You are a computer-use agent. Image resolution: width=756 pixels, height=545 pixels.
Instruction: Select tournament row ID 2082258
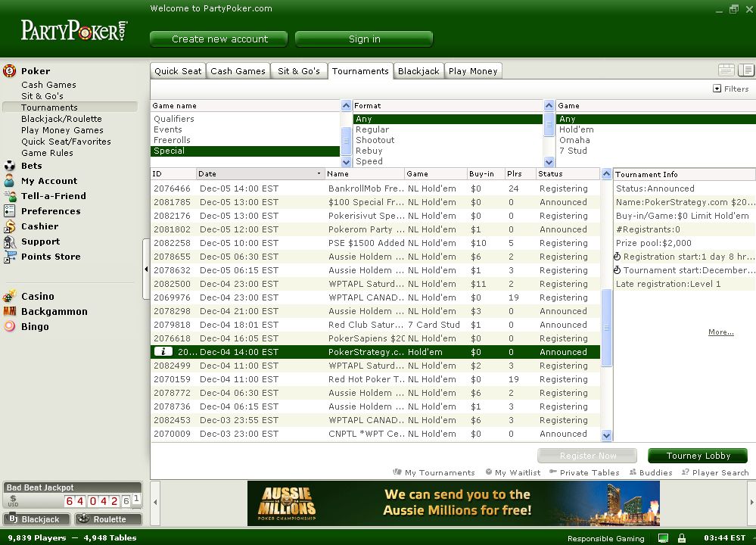coord(375,243)
